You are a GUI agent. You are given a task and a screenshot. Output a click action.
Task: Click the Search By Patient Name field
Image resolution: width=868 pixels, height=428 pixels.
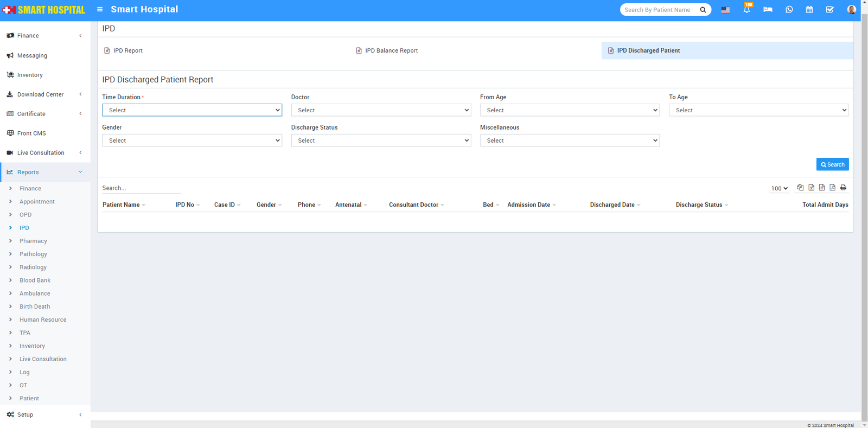pyautogui.click(x=659, y=10)
